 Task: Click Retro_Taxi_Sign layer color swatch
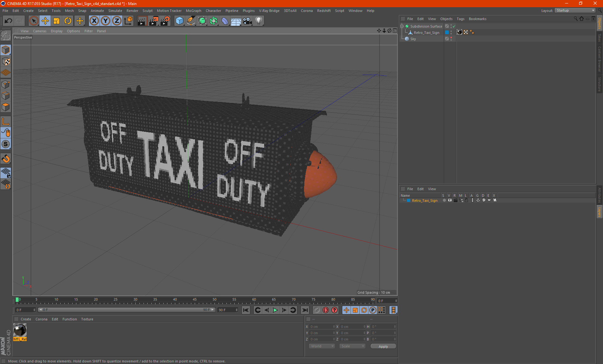pyautogui.click(x=409, y=201)
